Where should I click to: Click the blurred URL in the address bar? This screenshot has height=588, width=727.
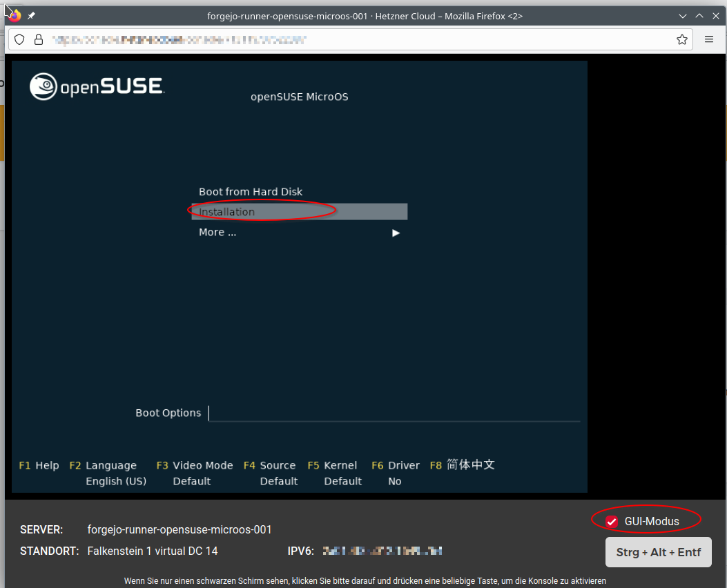[179, 40]
